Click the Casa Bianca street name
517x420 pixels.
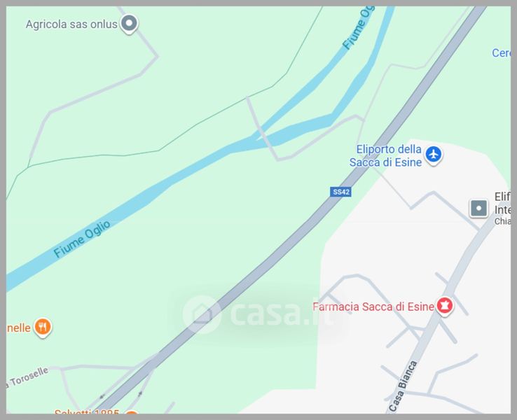(x=403, y=386)
